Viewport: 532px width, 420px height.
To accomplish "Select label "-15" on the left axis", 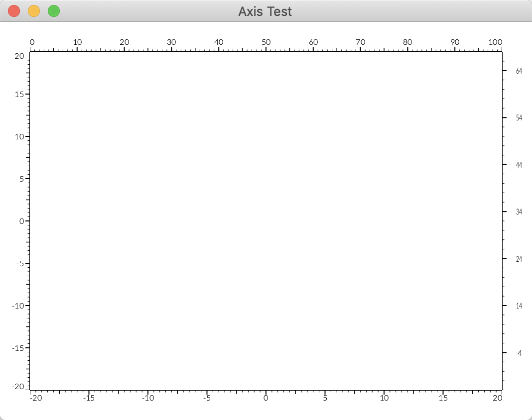I will point(18,348).
